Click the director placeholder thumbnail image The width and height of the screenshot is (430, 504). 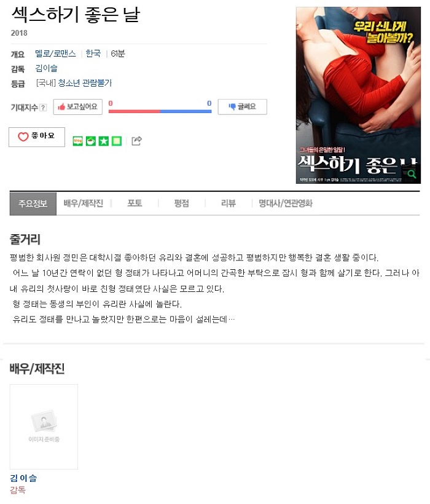44,427
